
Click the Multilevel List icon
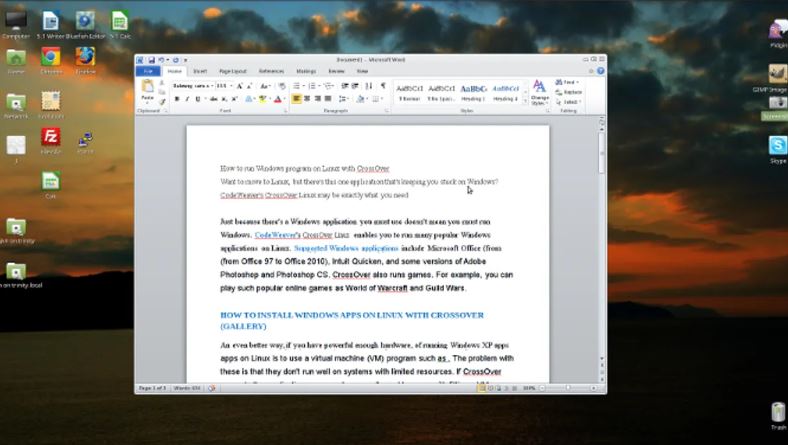[328, 86]
